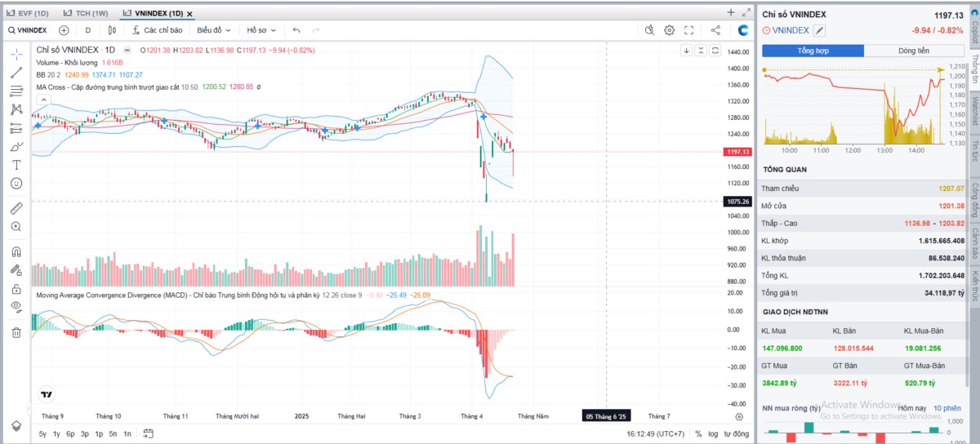Image resolution: width=980 pixels, height=444 pixels.
Task: Click the down arrow above the price scale
Action: coord(687,50)
